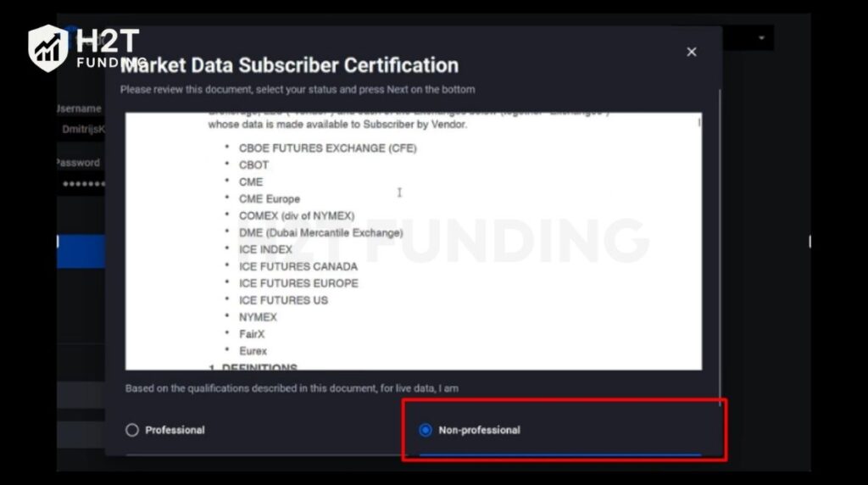Click the dialog's outer vertical scrollbar
Image resolution: width=868 pixels, height=485 pixels.
[720, 247]
